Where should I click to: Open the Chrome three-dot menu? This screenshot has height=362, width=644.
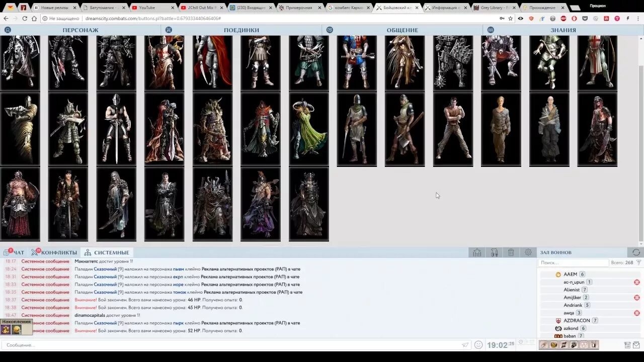click(x=638, y=18)
